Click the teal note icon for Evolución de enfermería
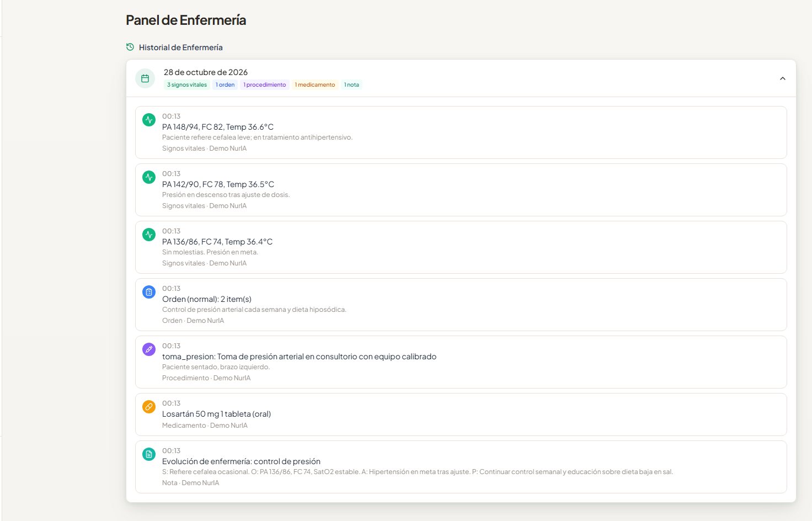This screenshot has width=812, height=521. point(149,454)
